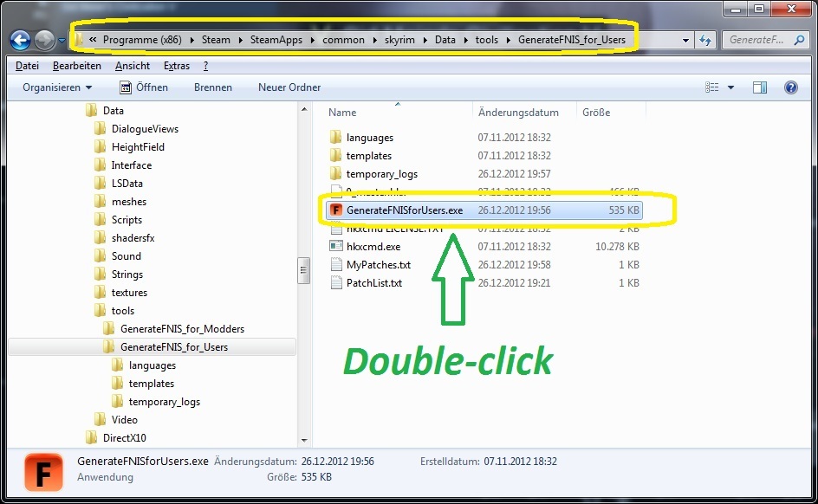Click the Brennen toolbar button

213,87
